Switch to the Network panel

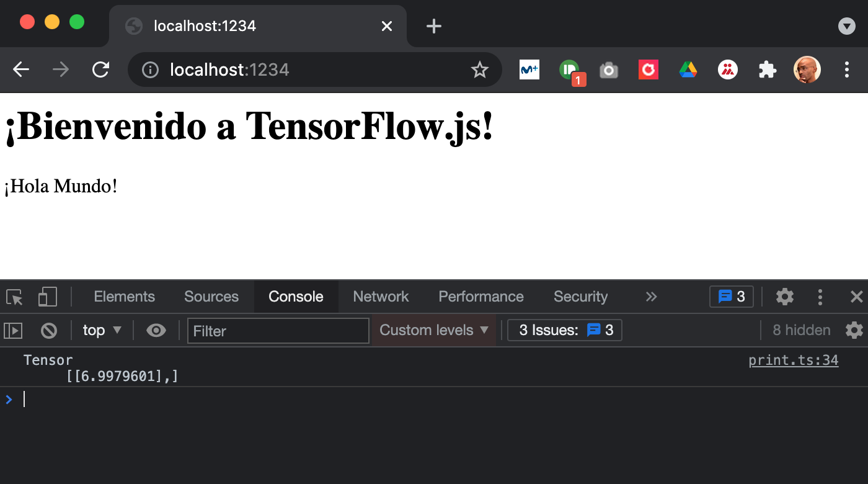tap(381, 297)
